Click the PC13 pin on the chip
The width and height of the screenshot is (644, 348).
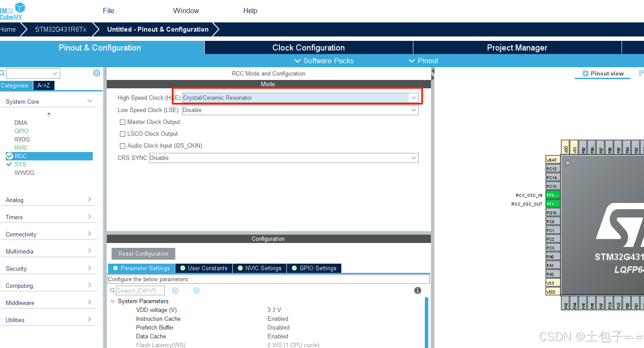553,169
